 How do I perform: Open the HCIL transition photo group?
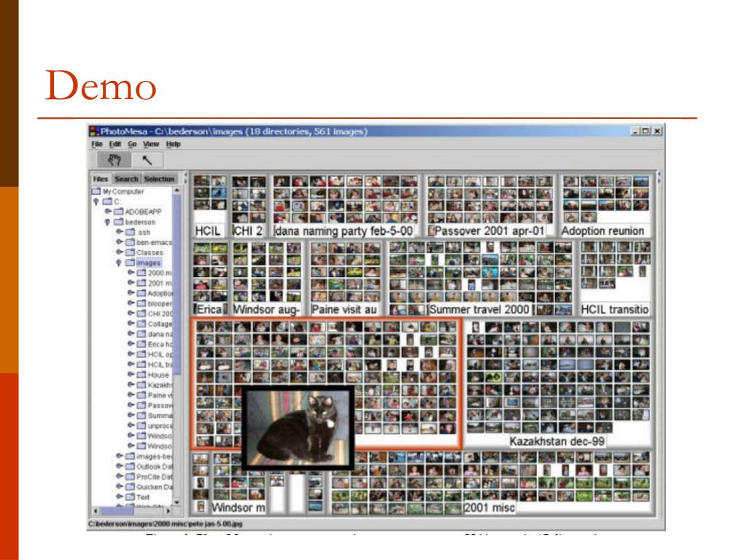click(615, 279)
